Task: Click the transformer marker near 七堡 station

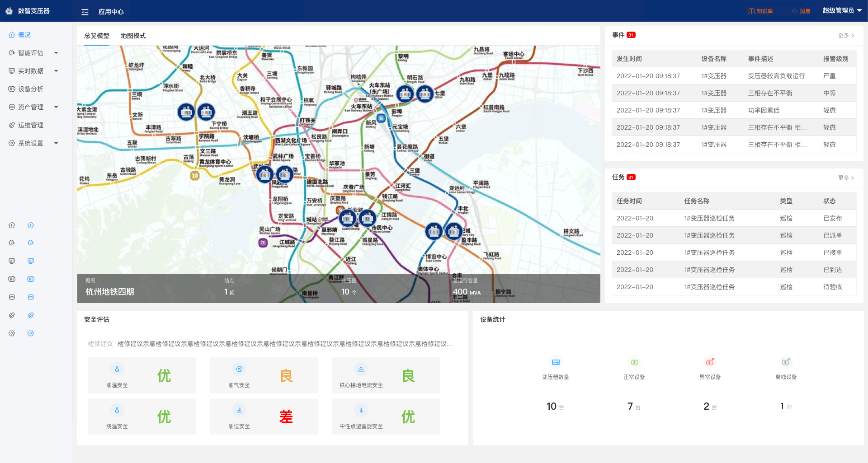Action: point(425,94)
